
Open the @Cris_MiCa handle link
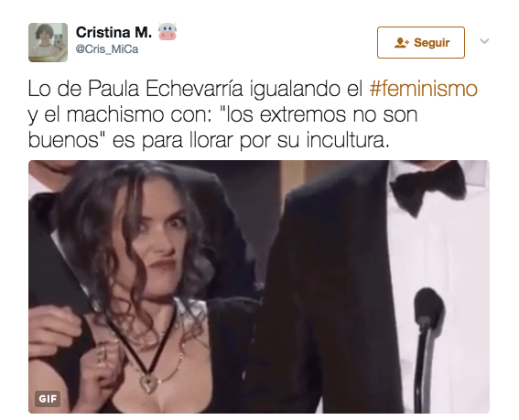(x=107, y=49)
